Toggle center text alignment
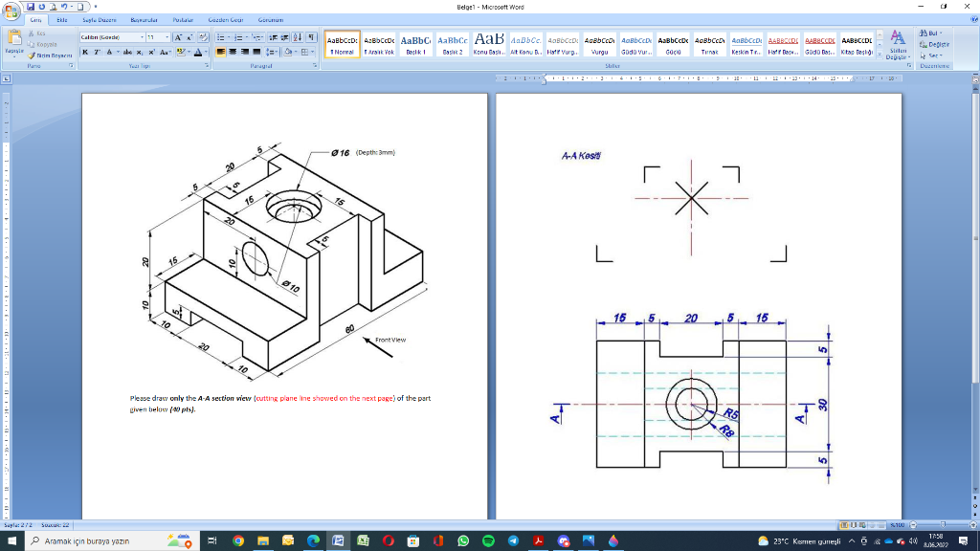Viewport: 980px width, 551px height. pyautogui.click(x=233, y=53)
